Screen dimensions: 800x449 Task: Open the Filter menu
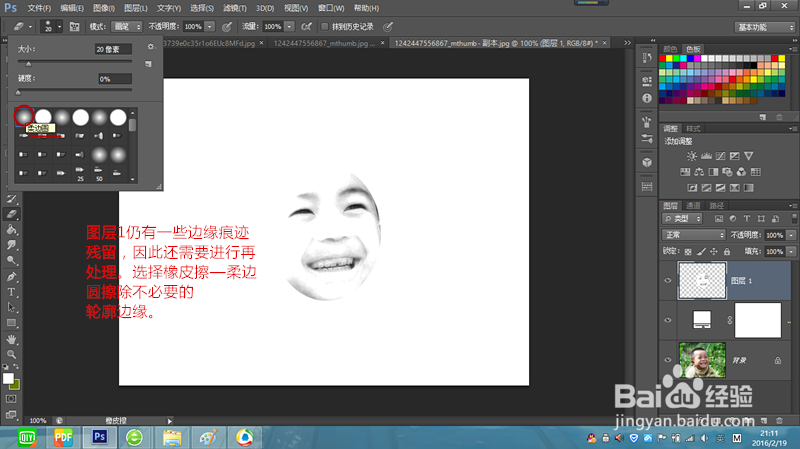tap(235, 8)
